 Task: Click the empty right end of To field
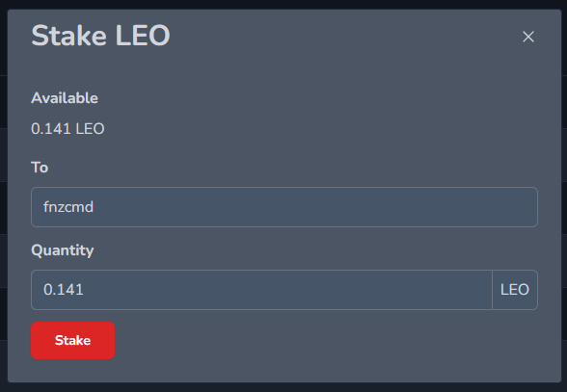[471, 207]
